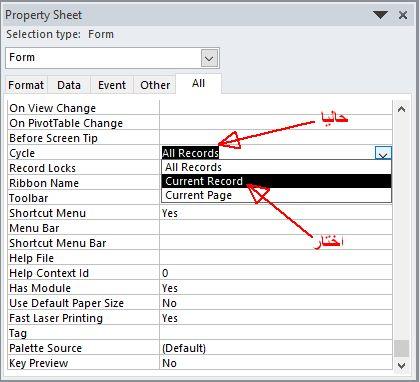
Task: Switch to the Format tab
Action: tap(26, 85)
